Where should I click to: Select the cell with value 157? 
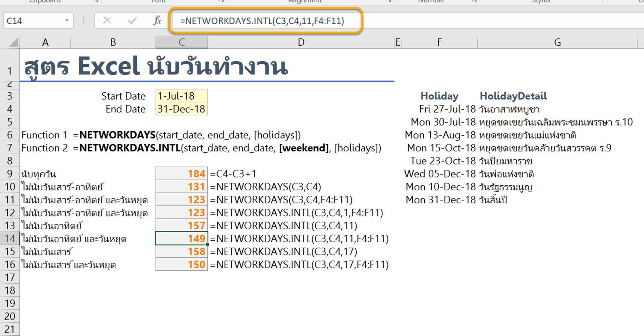pos(181,226)
